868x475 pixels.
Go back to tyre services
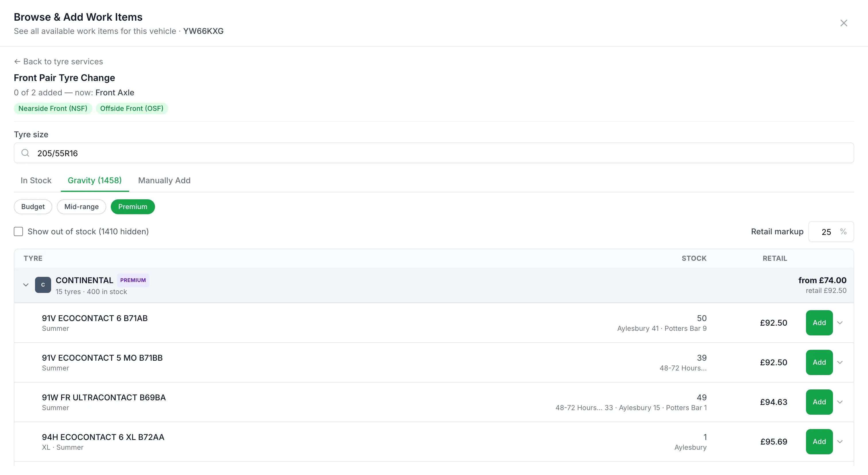point(58,61)
